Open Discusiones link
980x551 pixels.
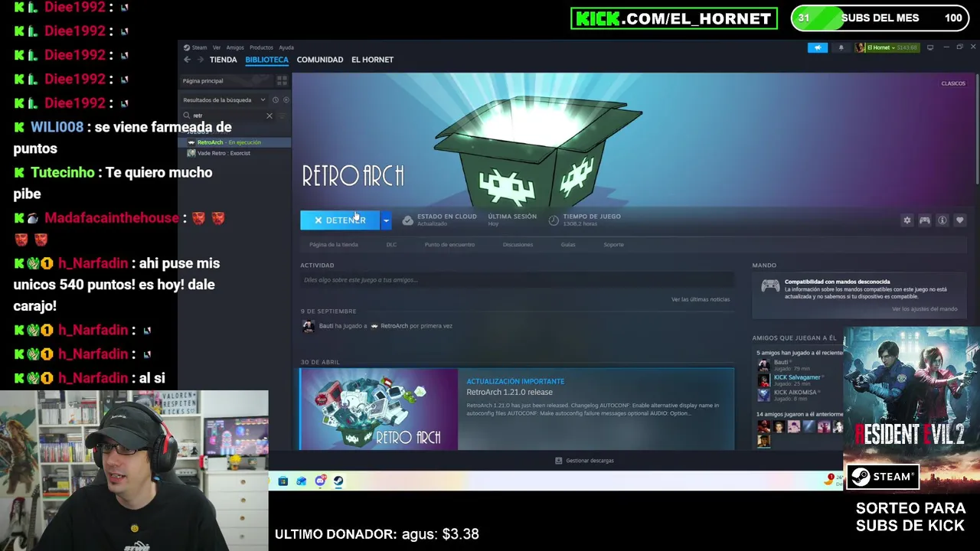pos(518,245)
